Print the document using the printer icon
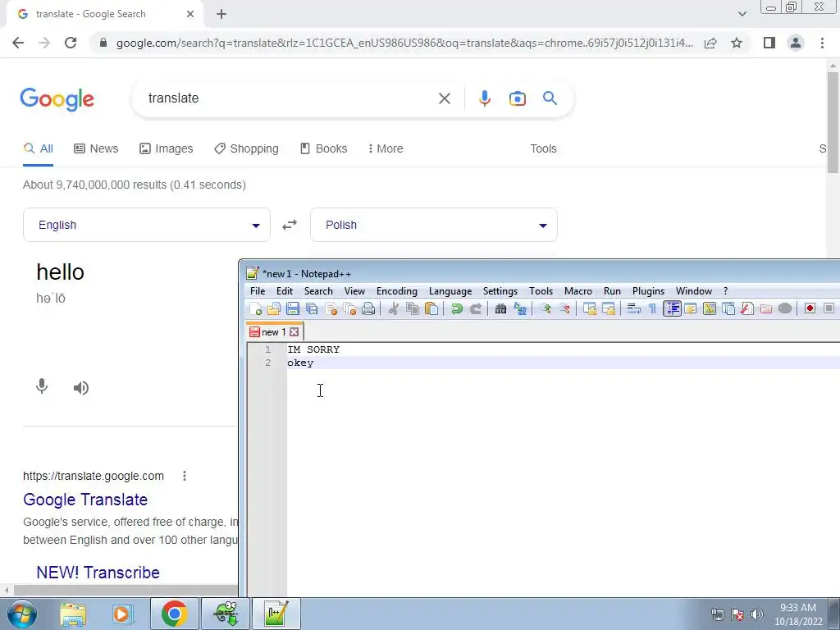The height and width of the screenshot is (630, 840). coord(368,308)
